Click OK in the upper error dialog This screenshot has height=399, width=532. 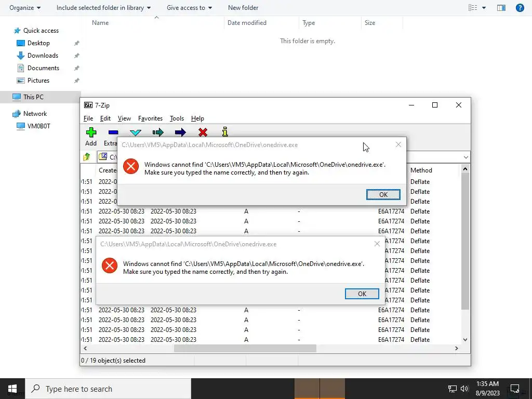click(x=383, y=194)
